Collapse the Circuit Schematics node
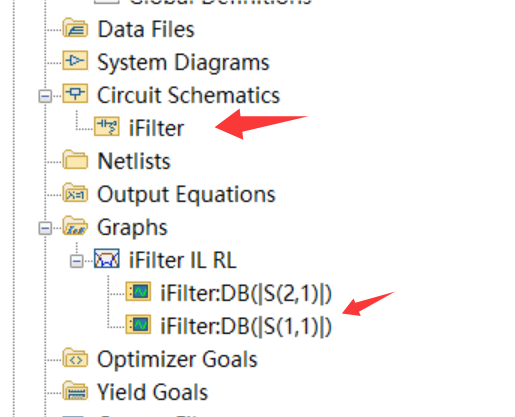Viewport: 515px width, 417px height. (x=45, y=96)
